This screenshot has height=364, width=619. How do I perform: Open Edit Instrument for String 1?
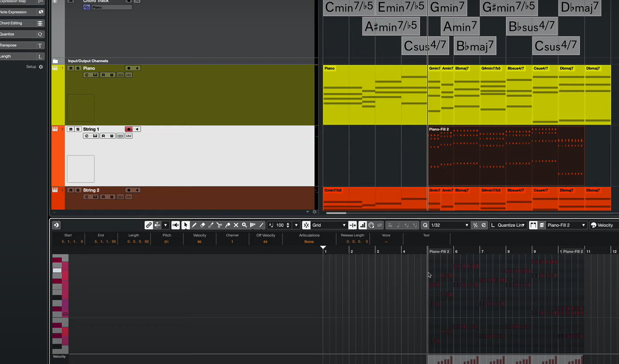coord(95,136)
